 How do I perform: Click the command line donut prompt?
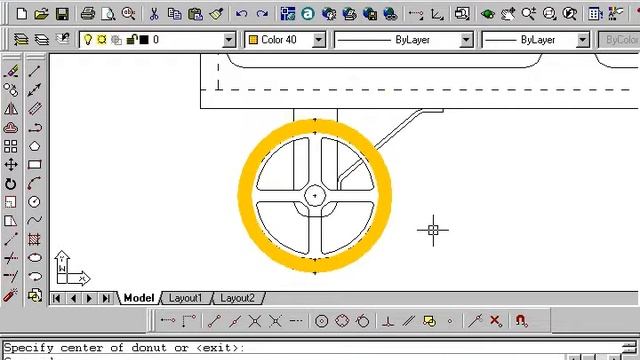click(x=124, y=348)
